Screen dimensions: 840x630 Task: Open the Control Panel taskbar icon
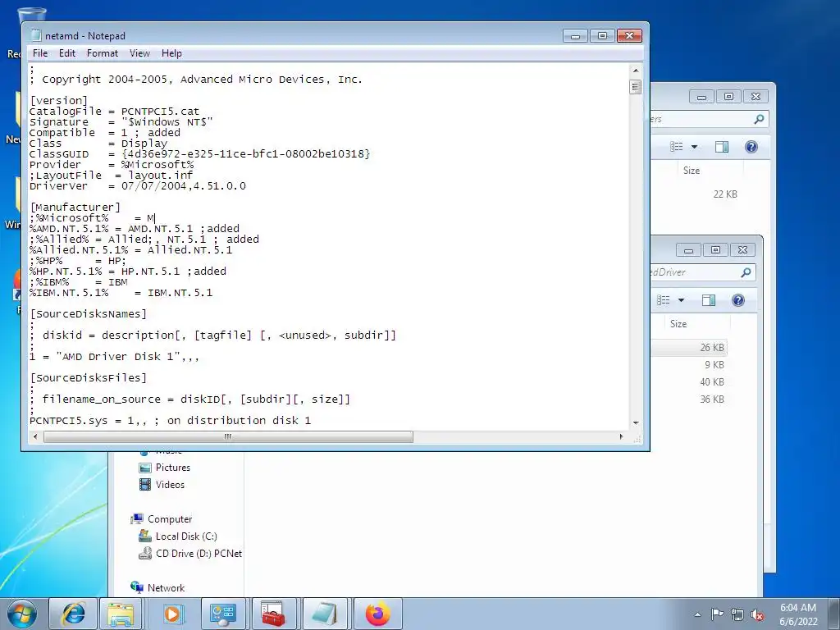223,614
